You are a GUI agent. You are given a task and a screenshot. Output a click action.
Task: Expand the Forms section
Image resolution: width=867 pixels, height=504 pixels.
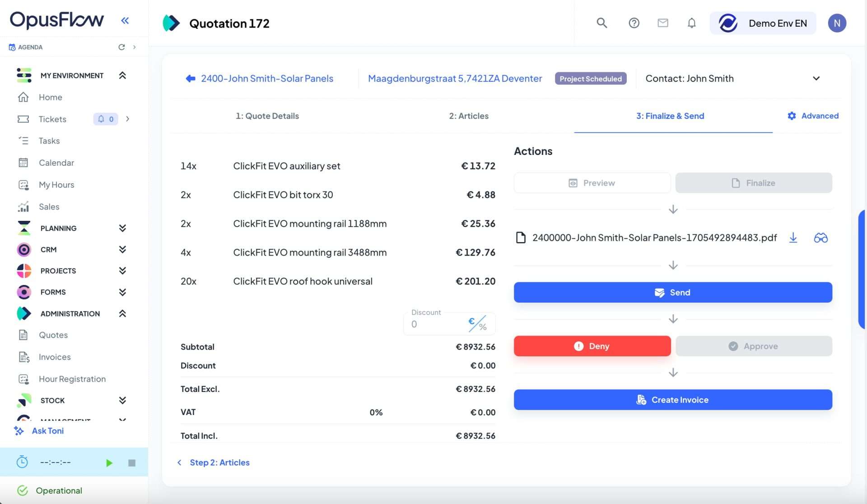click(x=122, y=292)
